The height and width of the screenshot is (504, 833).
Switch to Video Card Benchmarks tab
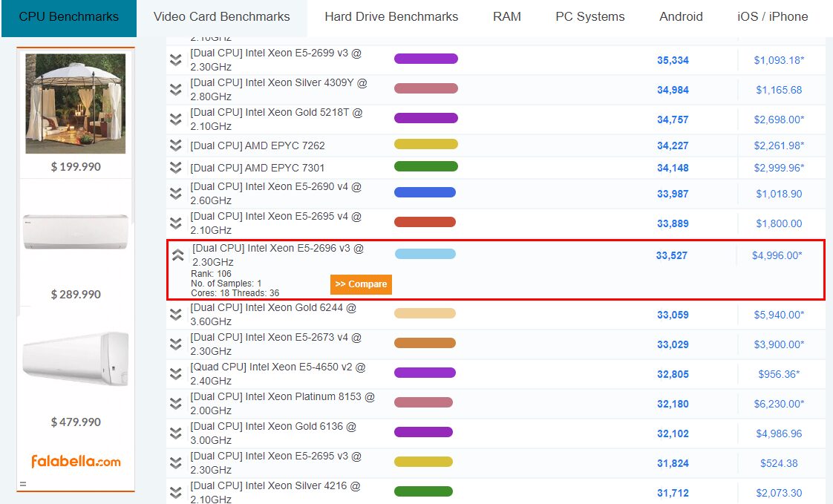coord(221,17)
